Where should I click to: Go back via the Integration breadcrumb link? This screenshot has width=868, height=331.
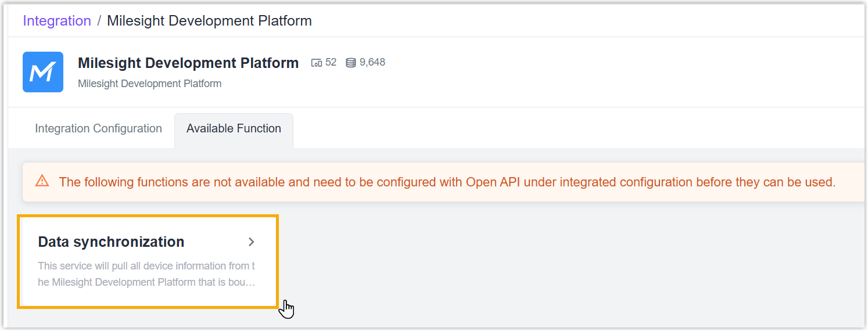click(57, 21)
